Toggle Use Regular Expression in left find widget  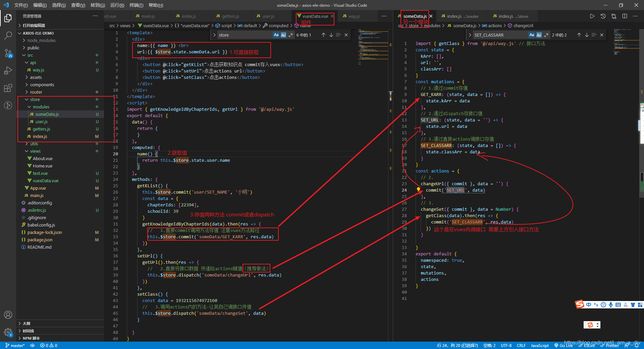click(x=291, y=35)
